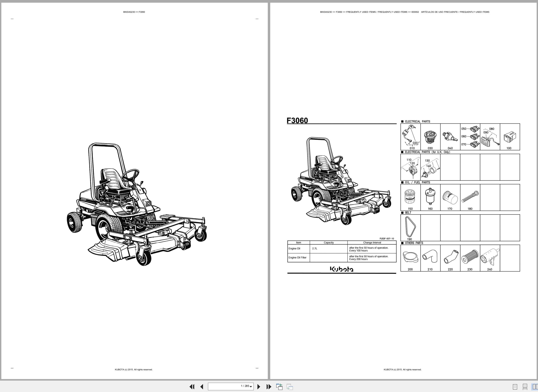This screenshot has height=392, width=538.
Task: Click the OIL / FUEL PARTS heading
Action: pos(417,182)
